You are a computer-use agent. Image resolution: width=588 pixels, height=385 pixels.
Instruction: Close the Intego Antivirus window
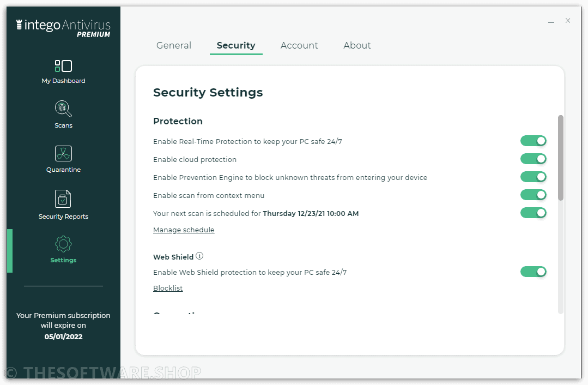click(x=568, y=21)
